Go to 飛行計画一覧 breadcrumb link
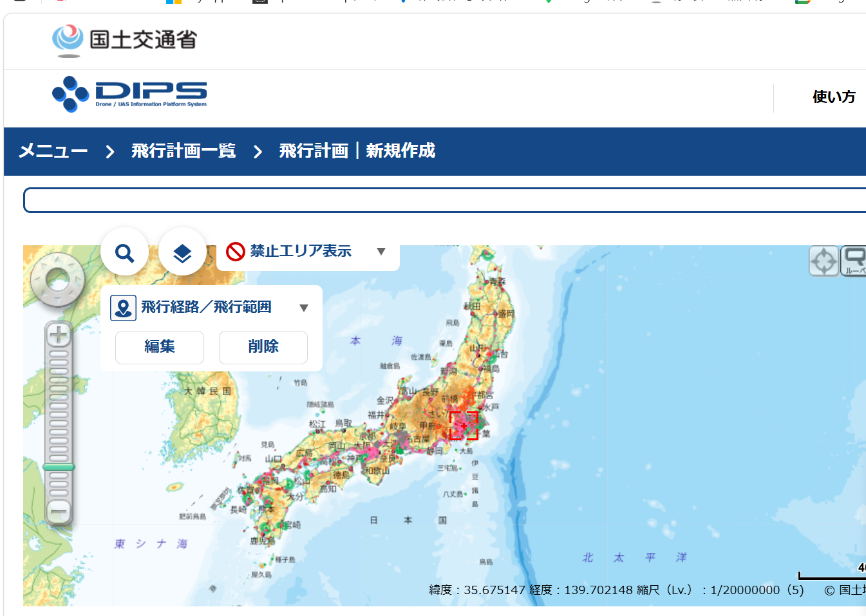The width and height of the screenshot is (866, 616). click(x=184, y=151)
